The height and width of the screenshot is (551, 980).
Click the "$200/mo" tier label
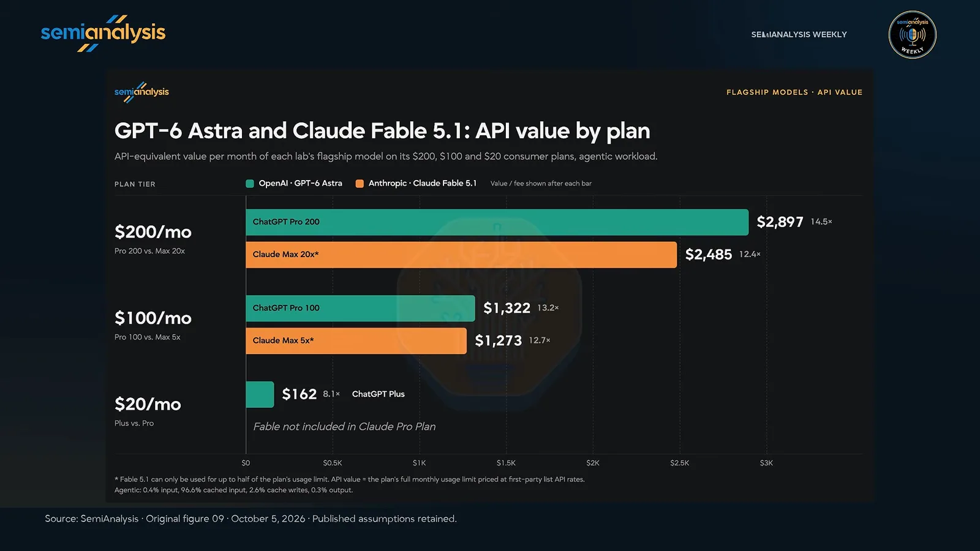pos(153,232)
